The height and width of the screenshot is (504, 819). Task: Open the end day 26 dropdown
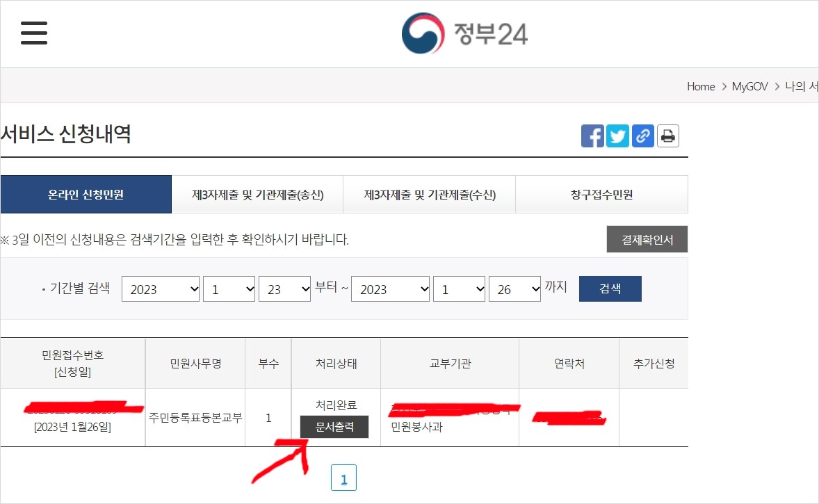click(515, 288)
